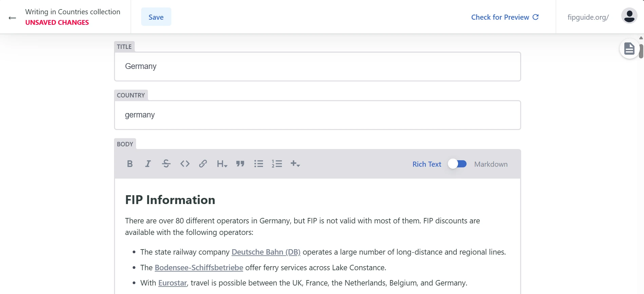Apply inline code formatting
This screenshot has width=644, height=294.
[x=185, y=164]
